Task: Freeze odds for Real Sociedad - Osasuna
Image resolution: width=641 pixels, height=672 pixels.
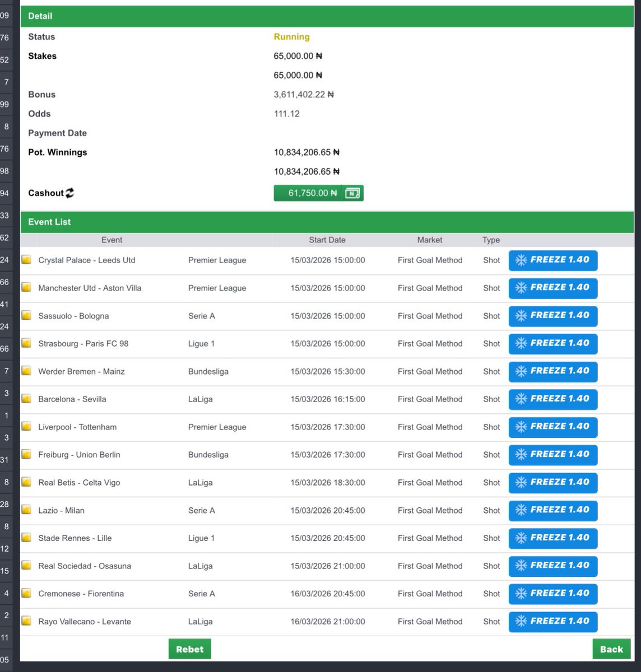Action: (x=553, y=566)
